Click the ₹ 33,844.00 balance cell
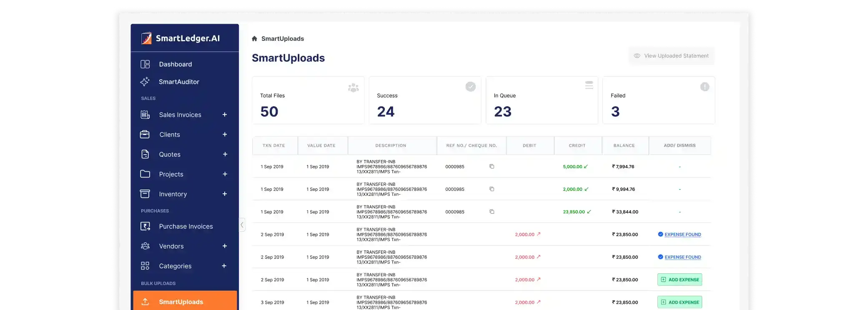The width and height of the screenshot is (868, 310). [625, 212]
